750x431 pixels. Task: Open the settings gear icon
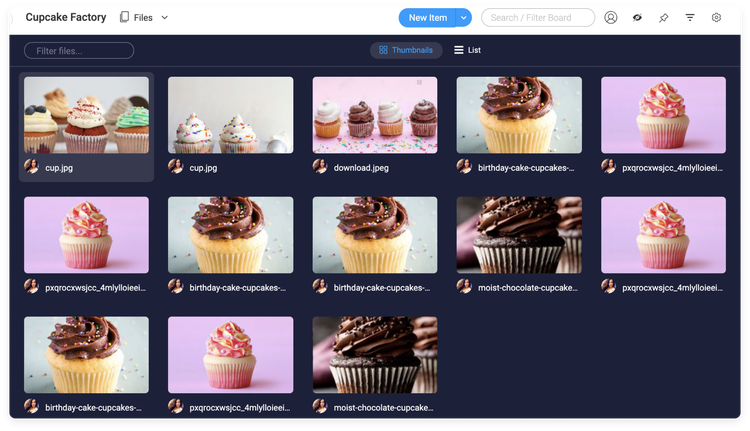coord(716,18)
